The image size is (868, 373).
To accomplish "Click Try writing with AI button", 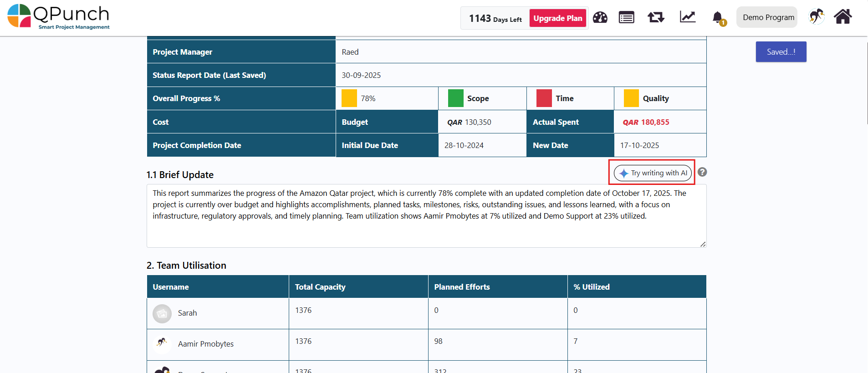I will [653, 173].
